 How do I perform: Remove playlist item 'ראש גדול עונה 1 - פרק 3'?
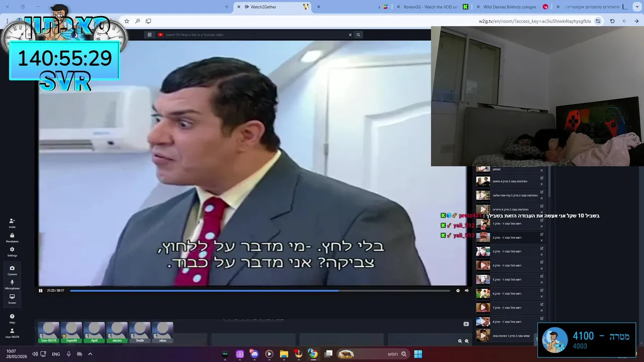click(x=542, y=254)
